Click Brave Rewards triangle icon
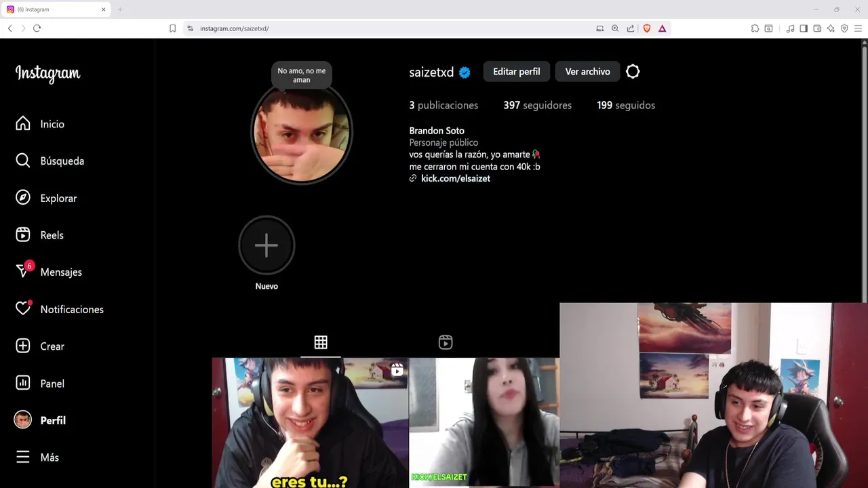Viewport: 868px width, 488px height. (662, 28)
